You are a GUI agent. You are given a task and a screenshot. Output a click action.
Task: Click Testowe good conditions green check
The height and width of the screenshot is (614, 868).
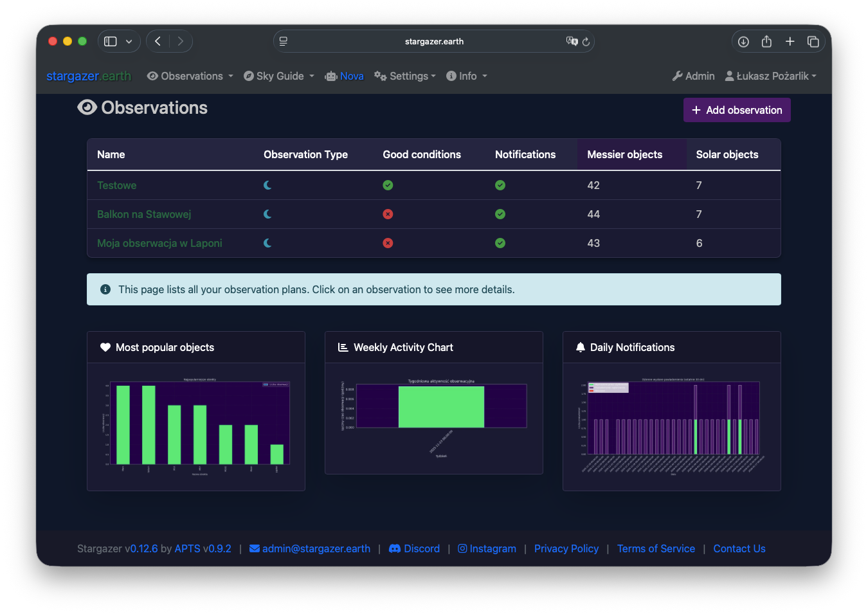(388, 185)
